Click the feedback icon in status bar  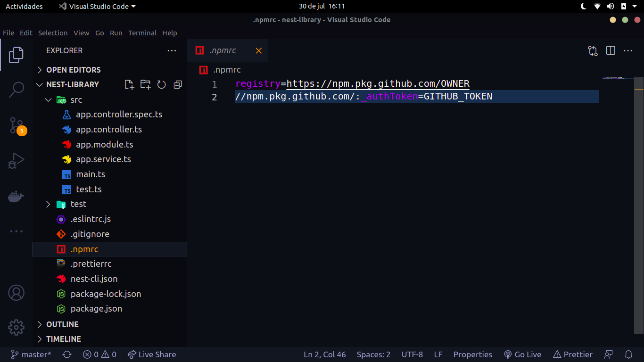tap(609, 354)
